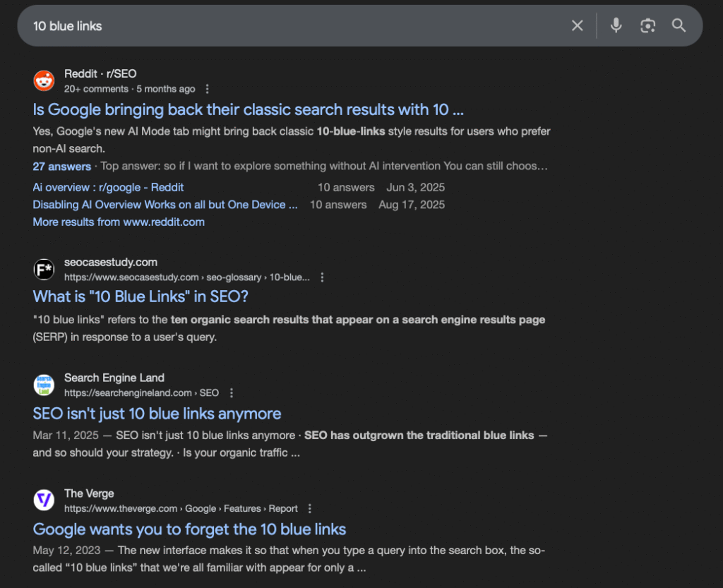The height and width of the screenshot is (588, 723).
Task: Click the Search Engine Land favicon
Action: (44, 385)
